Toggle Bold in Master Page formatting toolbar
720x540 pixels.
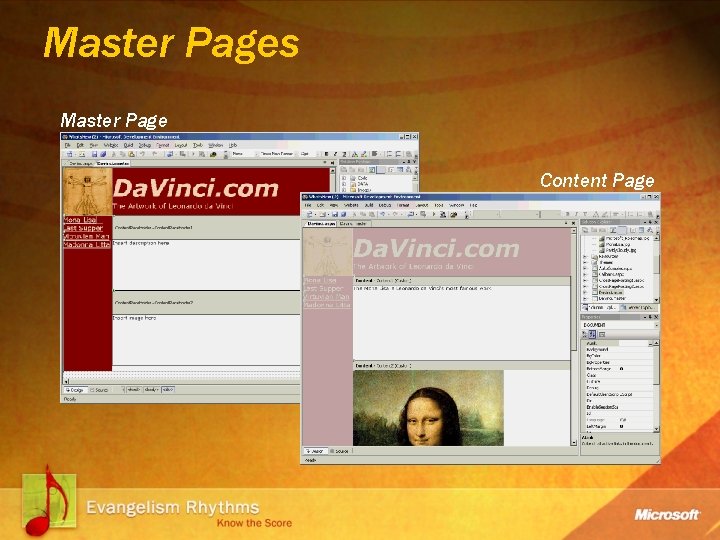coord(326,154)
